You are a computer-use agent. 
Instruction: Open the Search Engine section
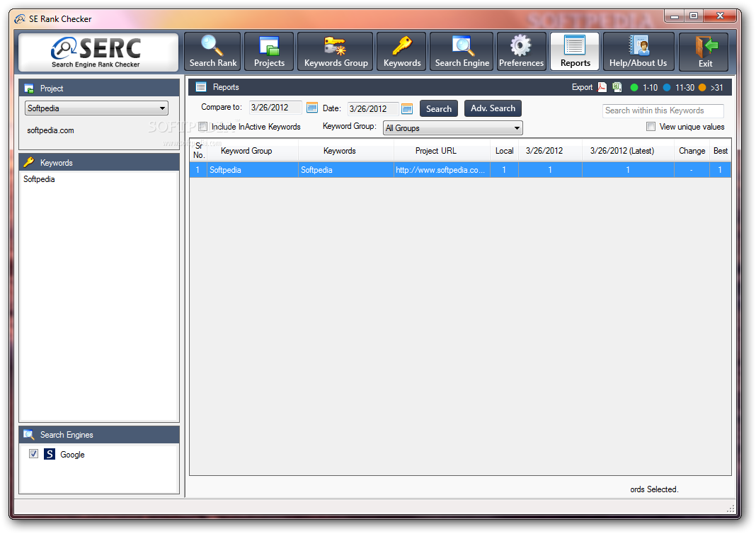[462, 51]
